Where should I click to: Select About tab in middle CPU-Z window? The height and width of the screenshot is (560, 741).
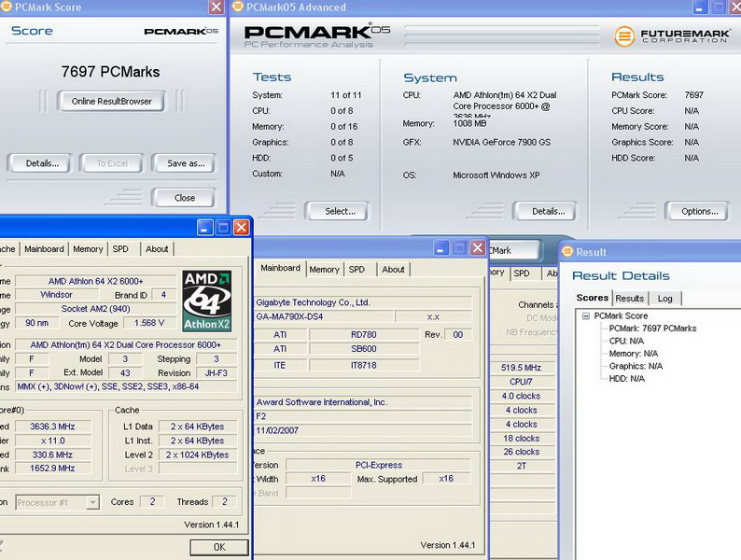[x=393, y=270]
